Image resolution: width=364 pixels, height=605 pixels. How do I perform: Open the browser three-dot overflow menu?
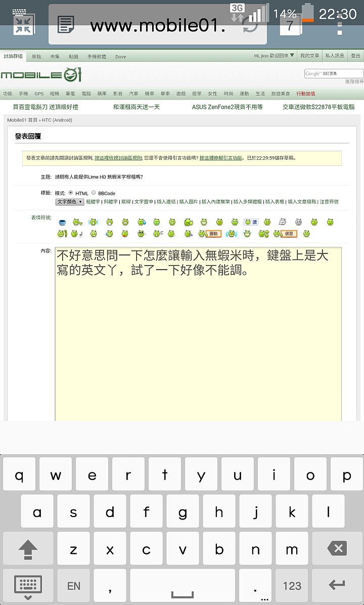(x=340, y=25)
